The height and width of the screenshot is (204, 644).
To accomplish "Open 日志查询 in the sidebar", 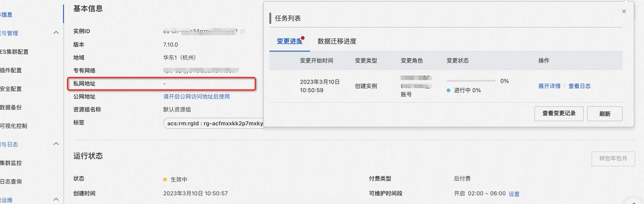I will 11,182.
